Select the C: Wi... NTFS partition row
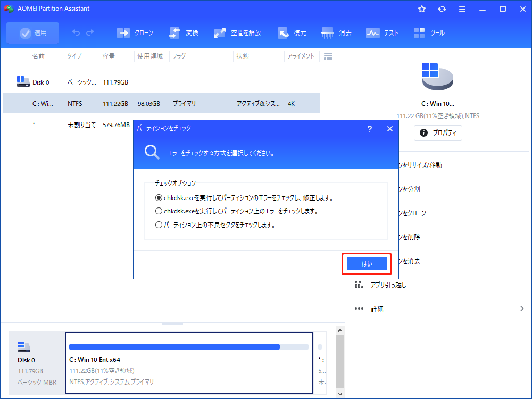Image resolution: width=532 pixels, height=399 pixels. point(162,103)
